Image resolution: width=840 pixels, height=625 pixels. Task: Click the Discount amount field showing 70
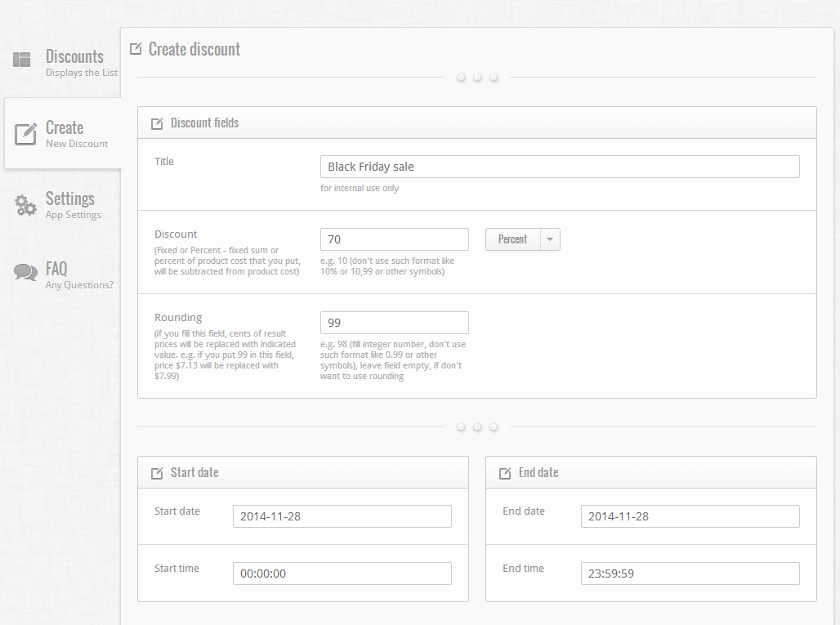[x=394, y=239]
